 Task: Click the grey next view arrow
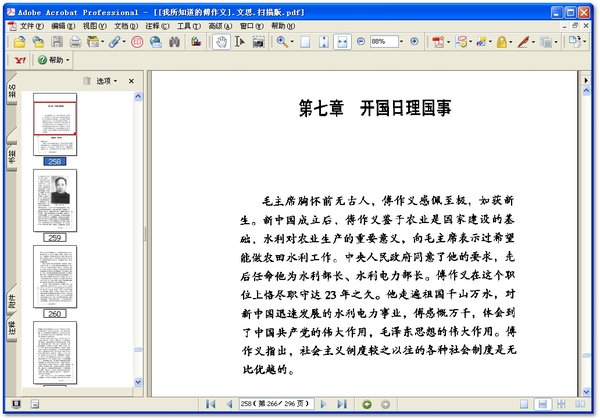[386, 404]
